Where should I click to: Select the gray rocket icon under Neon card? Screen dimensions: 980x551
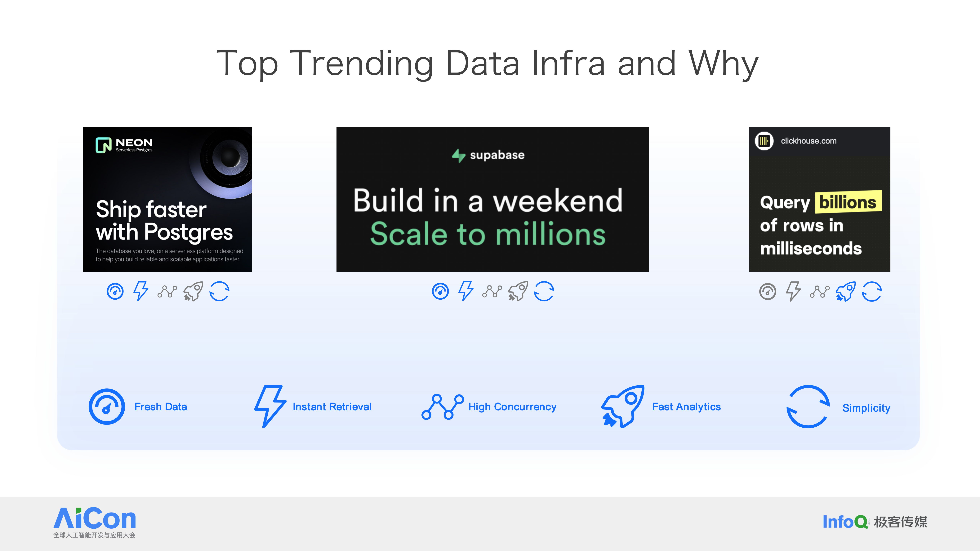(193, 292)
